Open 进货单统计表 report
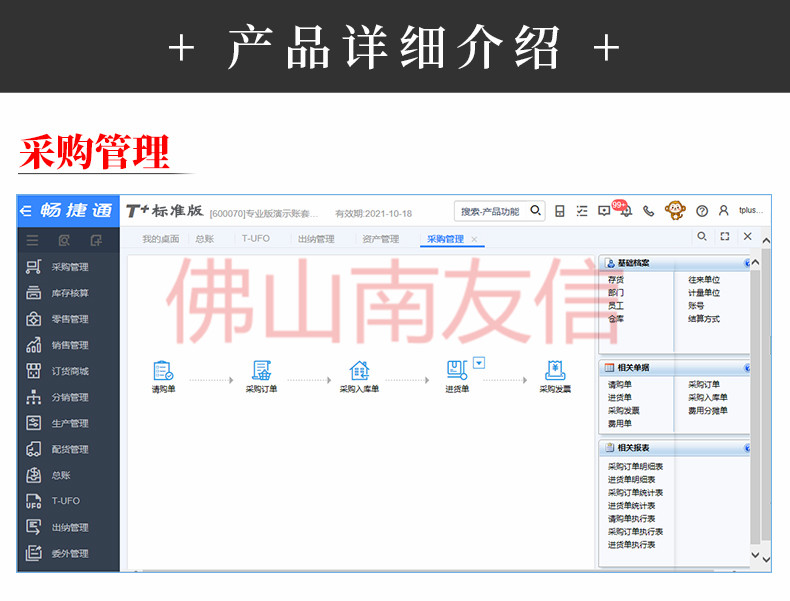The width and height of the screenshot is (790, 601). pos(631,506)
